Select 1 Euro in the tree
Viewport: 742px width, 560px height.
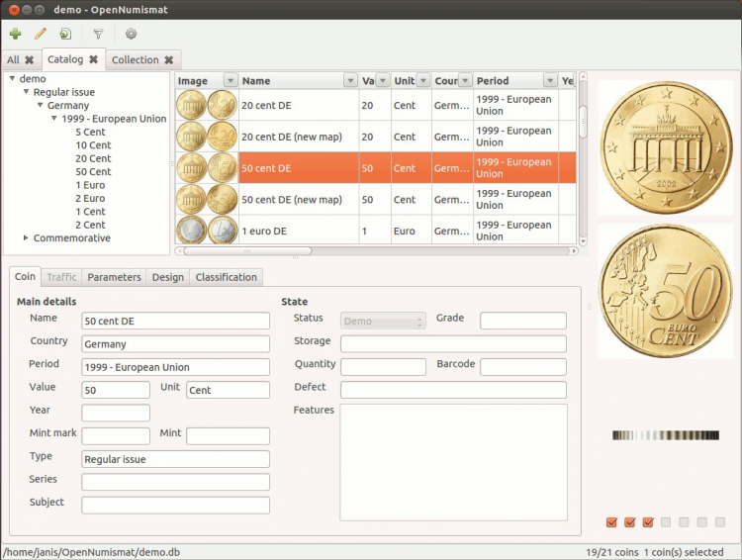[90, 185]
